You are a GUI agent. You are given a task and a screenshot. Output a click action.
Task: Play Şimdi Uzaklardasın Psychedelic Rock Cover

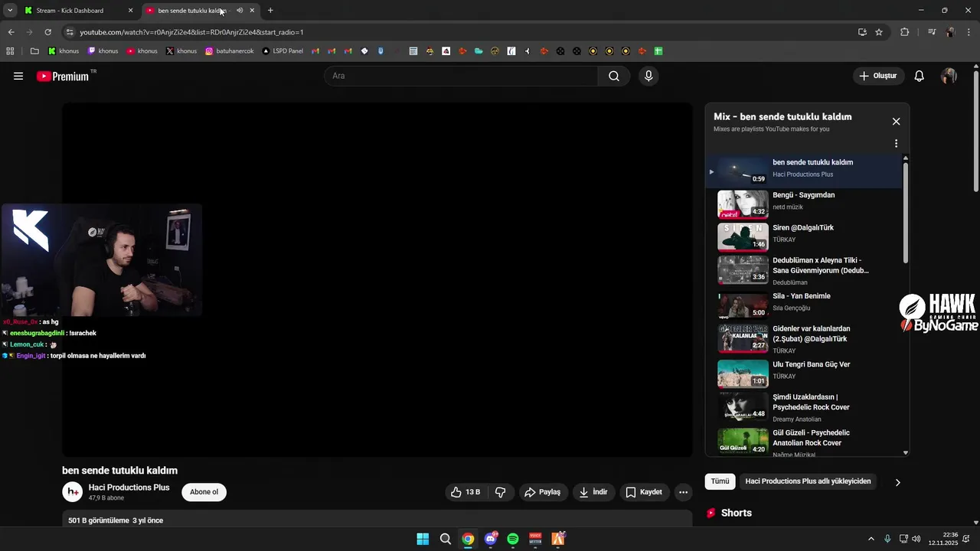tap(804, 407)
